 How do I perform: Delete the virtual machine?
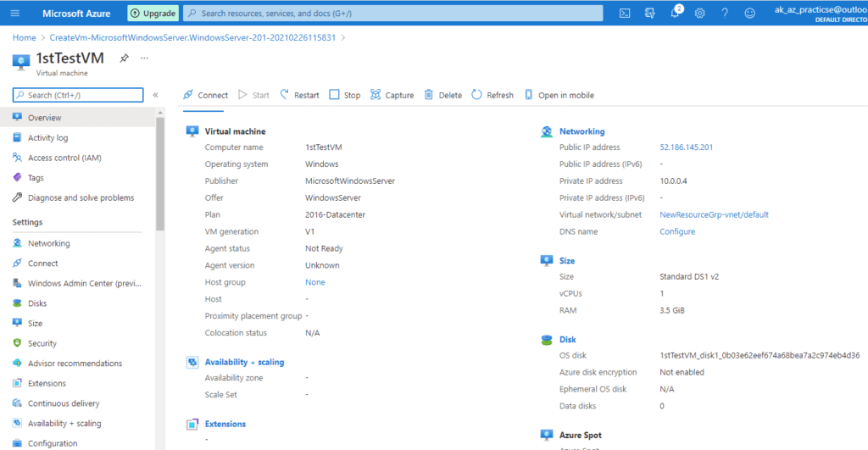pyautogui.click(x=442, y=95)
